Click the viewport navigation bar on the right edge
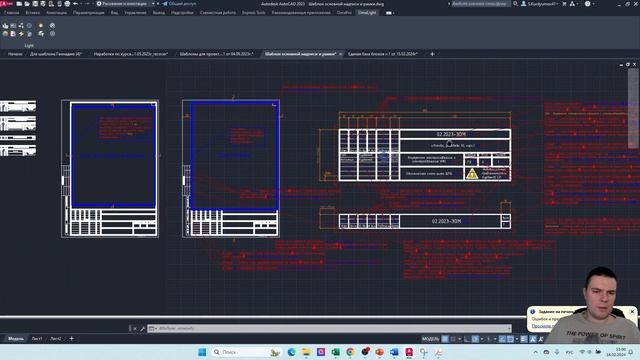 [x=633, y=109]
